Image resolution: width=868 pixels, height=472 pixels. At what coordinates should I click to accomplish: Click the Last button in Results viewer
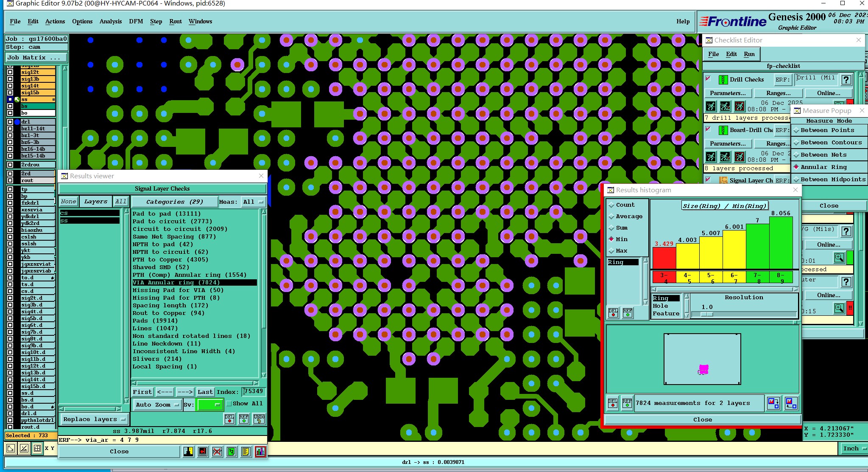click(205, 392)
